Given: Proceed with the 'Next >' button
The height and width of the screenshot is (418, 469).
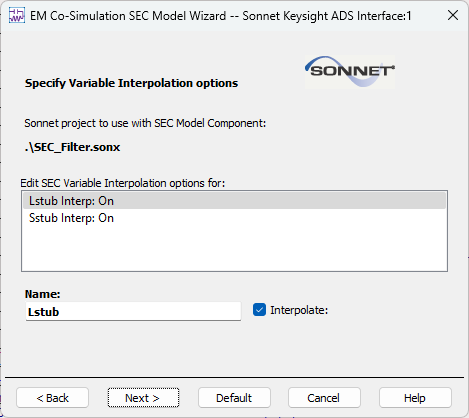Looking at the screenshot, I should coord(143,398).
